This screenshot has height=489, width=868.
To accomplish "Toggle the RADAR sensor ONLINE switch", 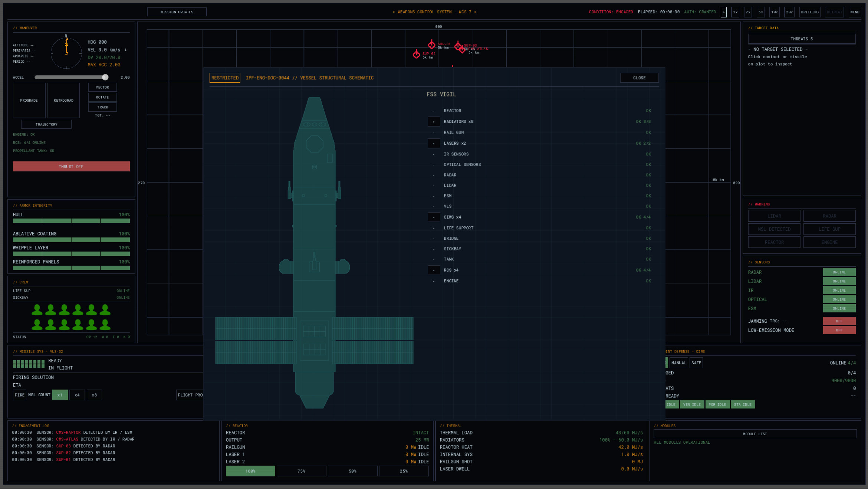I will pos(839,272).
